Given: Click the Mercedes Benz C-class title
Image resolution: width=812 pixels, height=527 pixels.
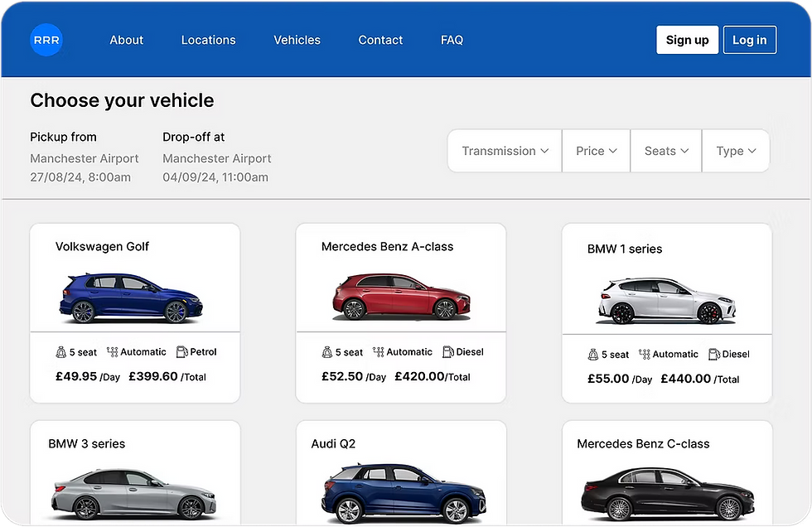Looking at the screenshot, I should pos(643,443).
